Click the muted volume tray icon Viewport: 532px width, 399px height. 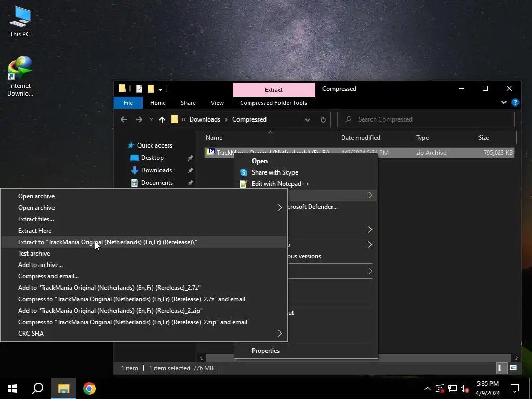tap(464, 389)
